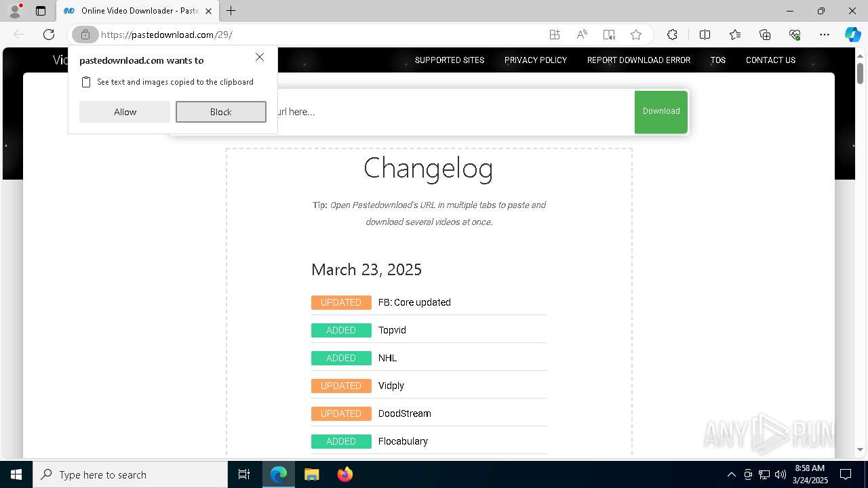The height and width of the screenshot is (488, 868).
Task: Open volume control in system tray
Action: [780, 474]
